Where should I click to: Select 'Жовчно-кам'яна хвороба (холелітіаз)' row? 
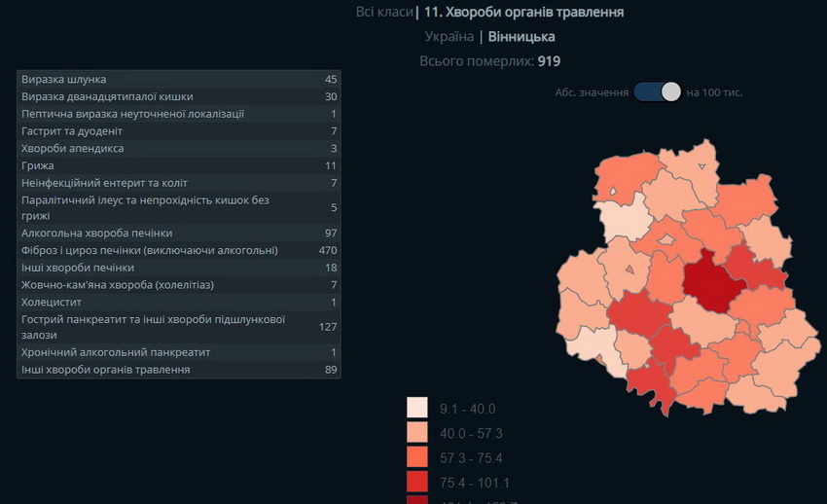coord(179,285)
